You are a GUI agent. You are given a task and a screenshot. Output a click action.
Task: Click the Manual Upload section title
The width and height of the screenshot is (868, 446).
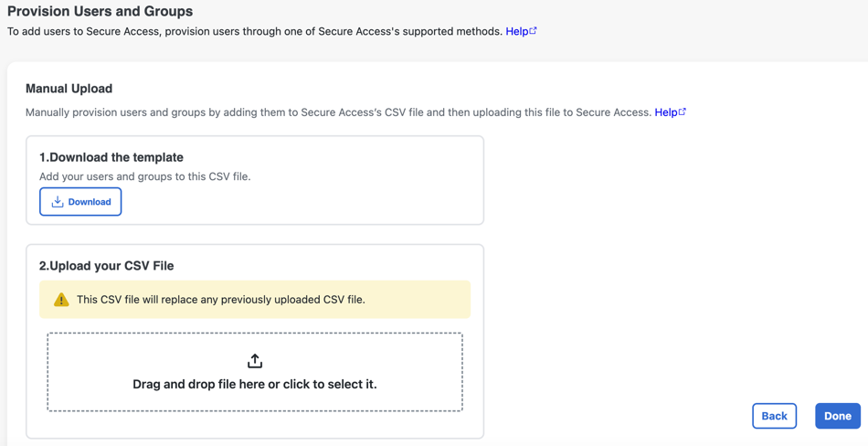coord(69,89)
